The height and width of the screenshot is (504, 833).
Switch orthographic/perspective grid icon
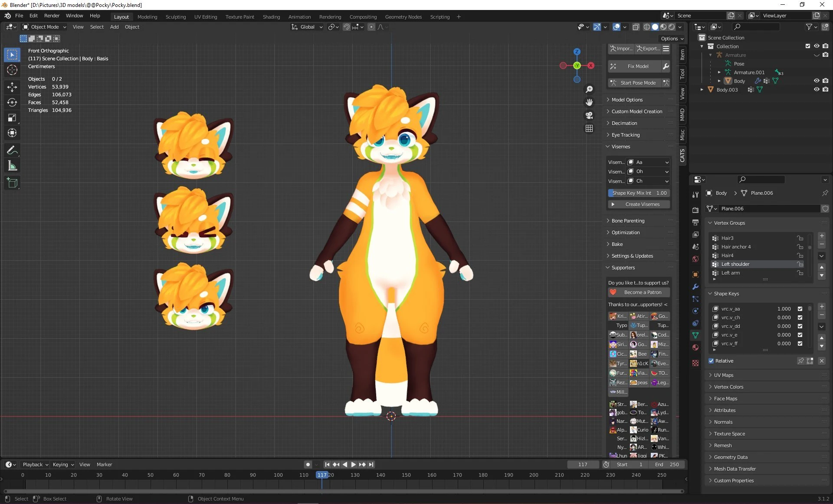589,128
